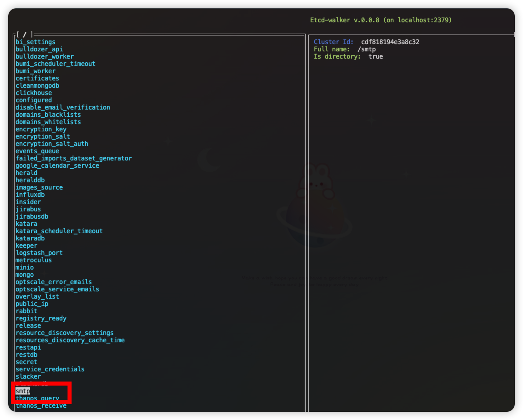Viewport: 523px width, 420px height.
Task: Select the encryption_key entry
Action: [x=40, y=130]
